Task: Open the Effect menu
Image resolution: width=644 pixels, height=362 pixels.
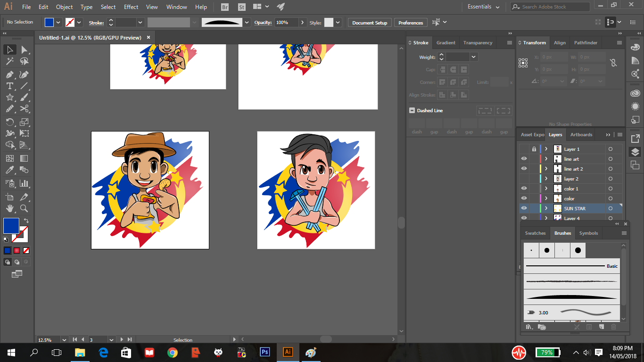Action: pos(131,7)
